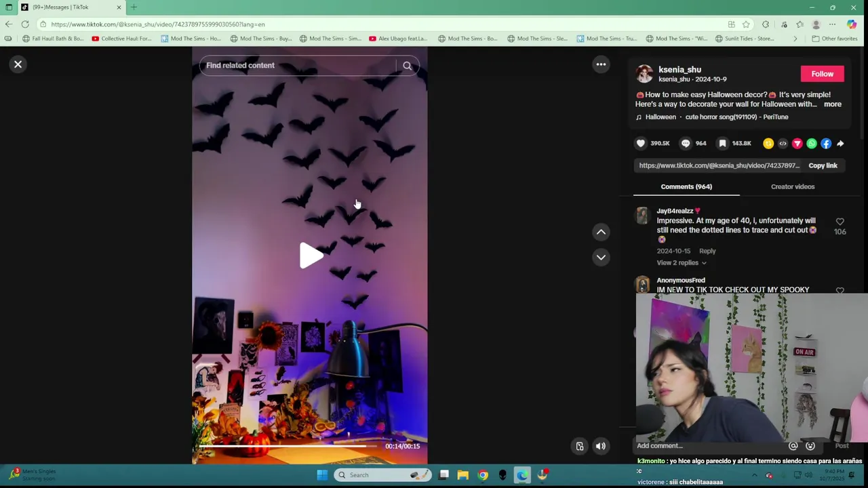Open the Fall Haul! Bath & Bo... bookmark
This screenshot has width=868, height=488.
click(53, 39)
